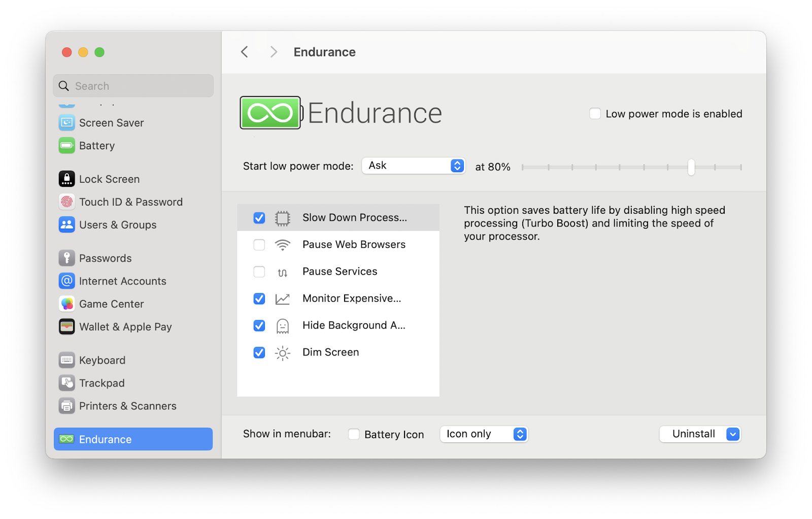Click the Endurance infinity icon in sidebar

(x=66, y=439)
